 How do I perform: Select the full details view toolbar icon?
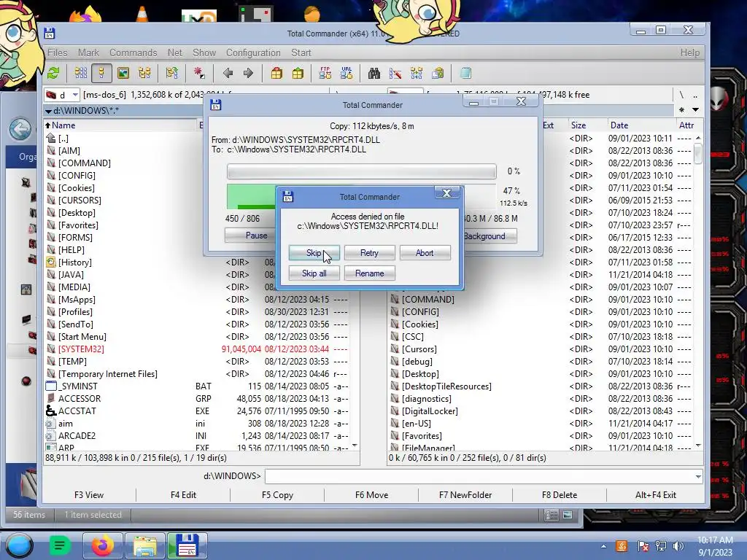coord(101,73)
